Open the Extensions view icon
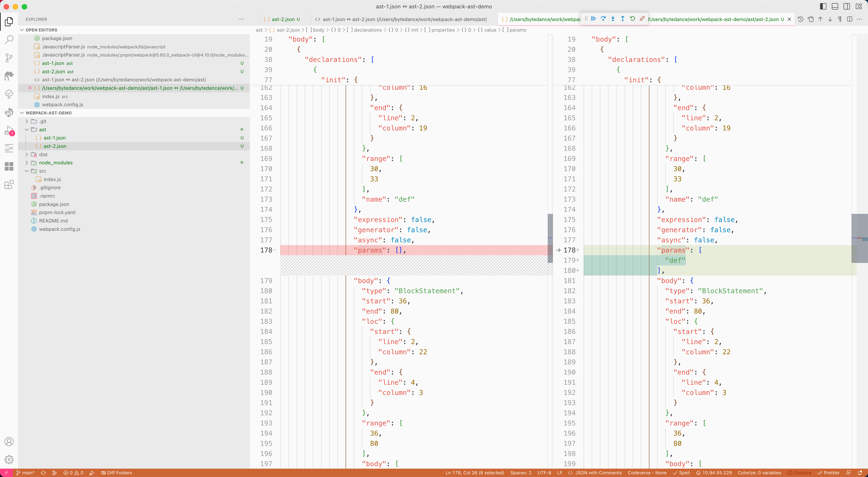The height and width of the screenshot is (477, 868). (x=9, y=184)
